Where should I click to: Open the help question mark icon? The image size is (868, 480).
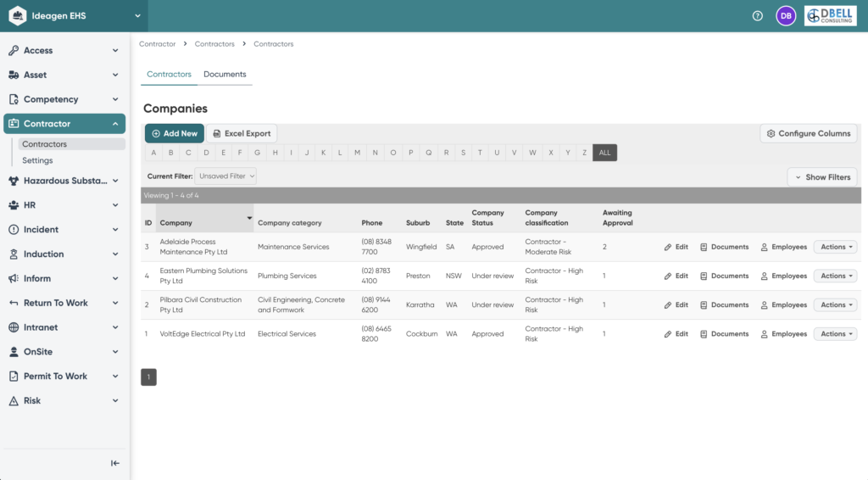point(757,16)
